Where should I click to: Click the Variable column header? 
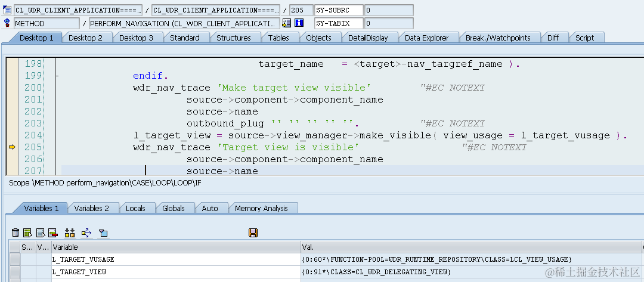176,247
